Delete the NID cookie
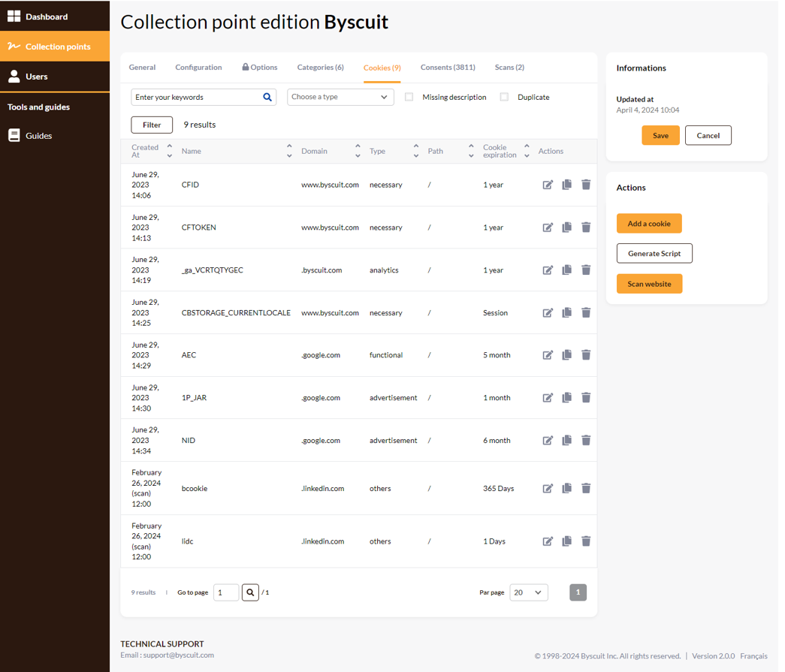The height and width of the screenshot is (672, 785). pyautogui.click(x=586, y=440)
